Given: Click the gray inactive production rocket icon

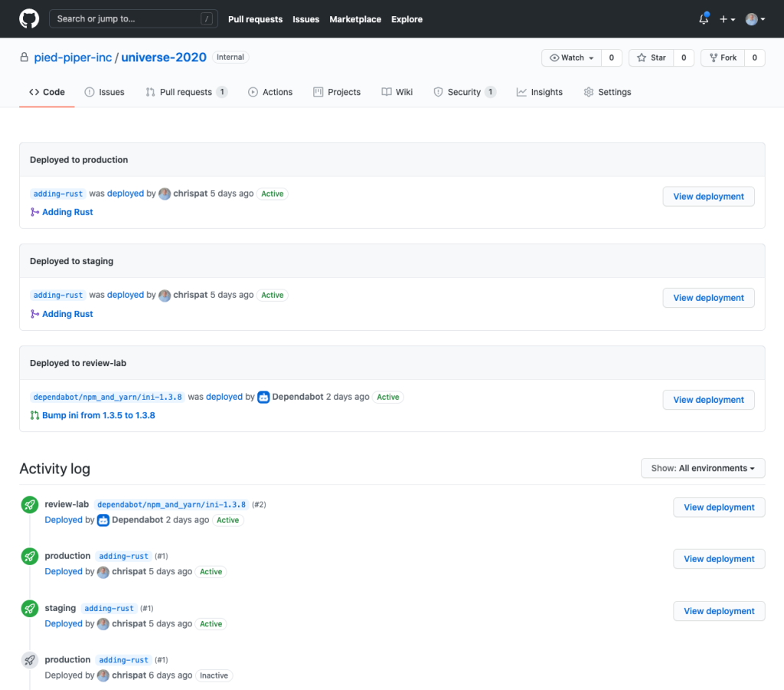Looking at the screenshot, I should click(30, 659).
